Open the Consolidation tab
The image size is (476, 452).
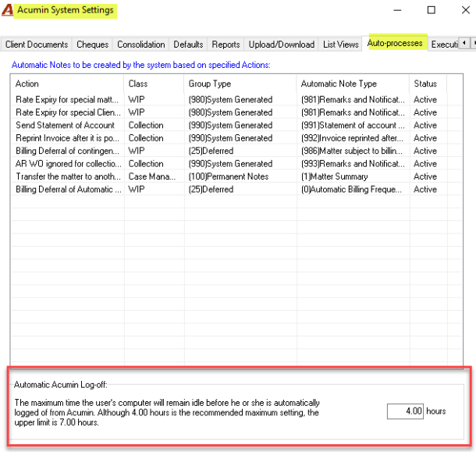tap(141, 44)
